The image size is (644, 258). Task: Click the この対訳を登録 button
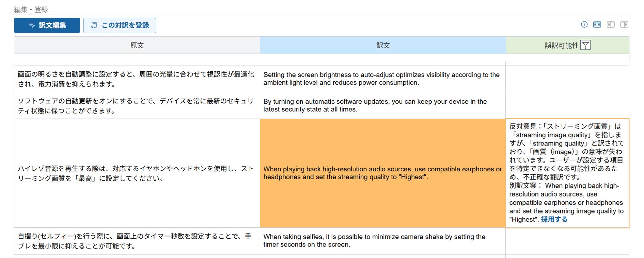120,25
